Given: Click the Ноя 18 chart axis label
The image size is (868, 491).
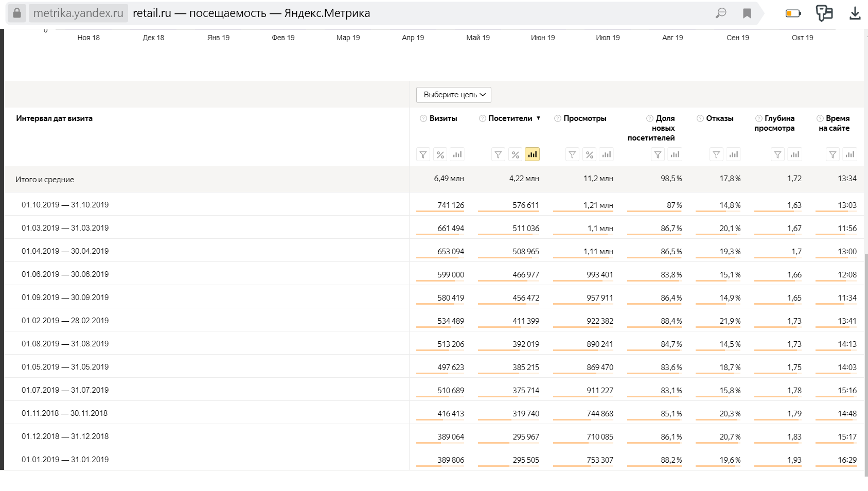Looking at the screenshot, I should [88, 38].
